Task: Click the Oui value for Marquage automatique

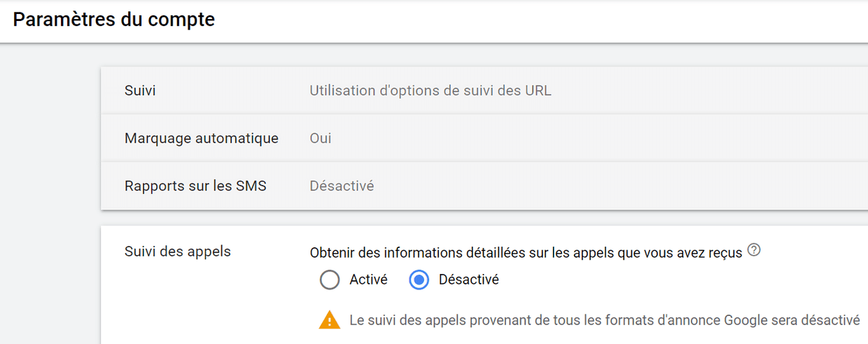Action: [x=321, y=139]
